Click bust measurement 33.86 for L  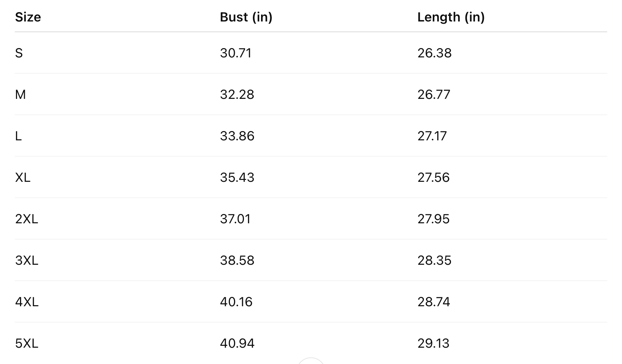click(x=237, y=136)
